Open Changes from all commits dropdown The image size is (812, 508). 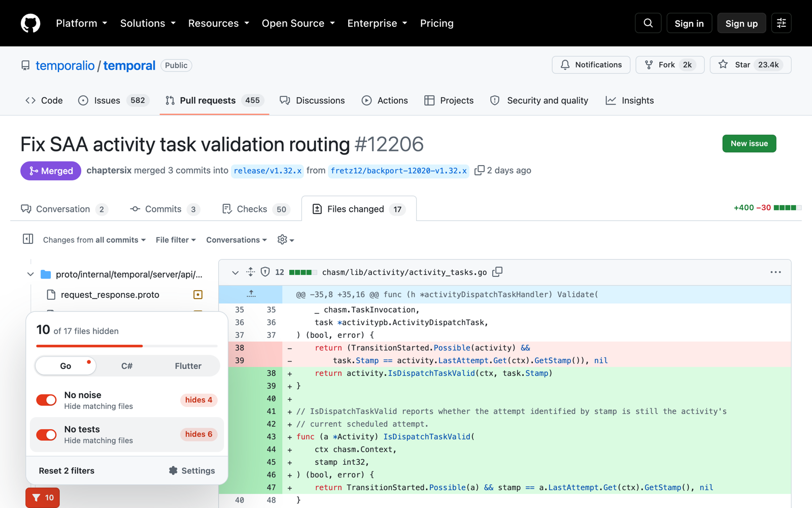pyautogui.click(x=94, y=240)
